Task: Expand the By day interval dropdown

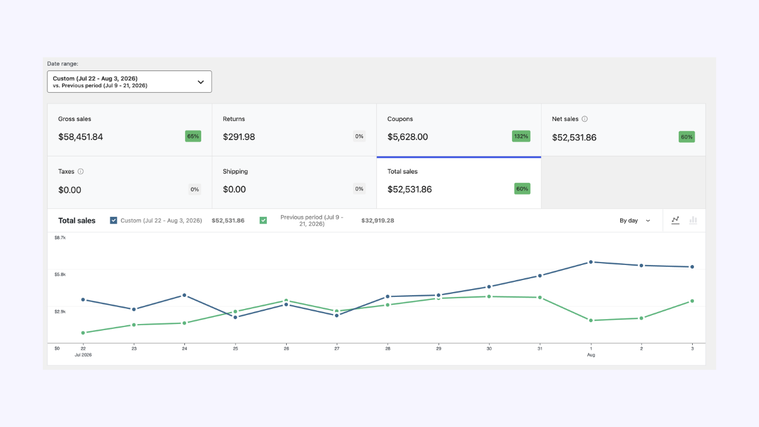Action: 635,221
